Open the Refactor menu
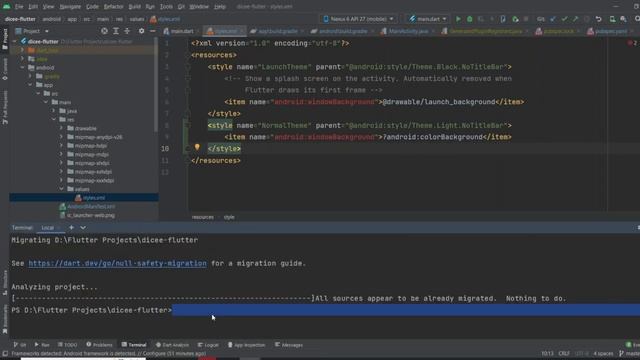Screen dimensions: 640x360 pos(113,7)
